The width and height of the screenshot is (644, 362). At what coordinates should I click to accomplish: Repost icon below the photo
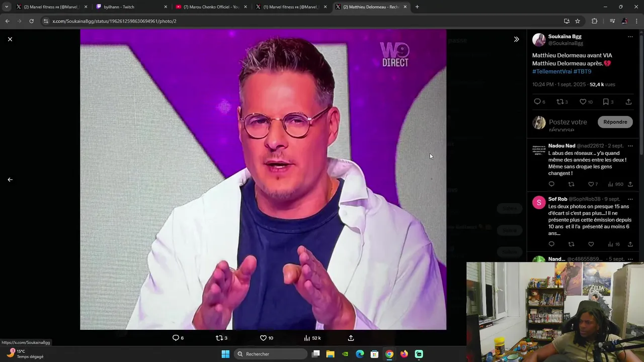(219, 338)
